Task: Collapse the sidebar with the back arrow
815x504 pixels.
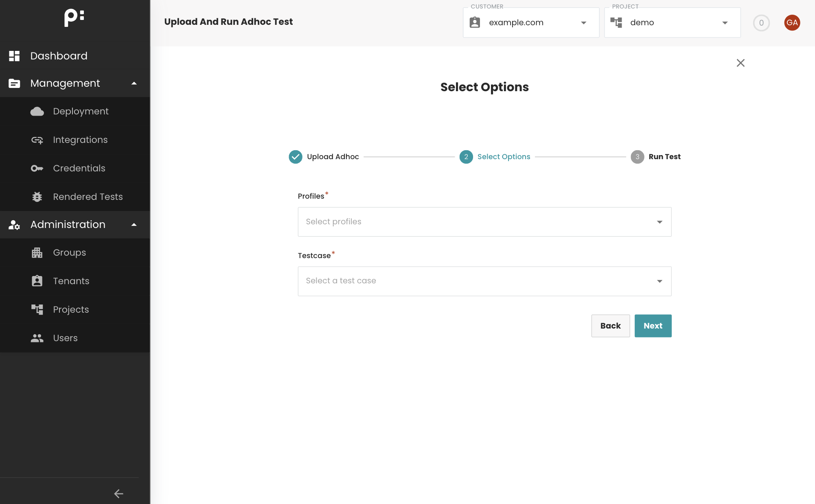Action: click(x=118, y=493)
